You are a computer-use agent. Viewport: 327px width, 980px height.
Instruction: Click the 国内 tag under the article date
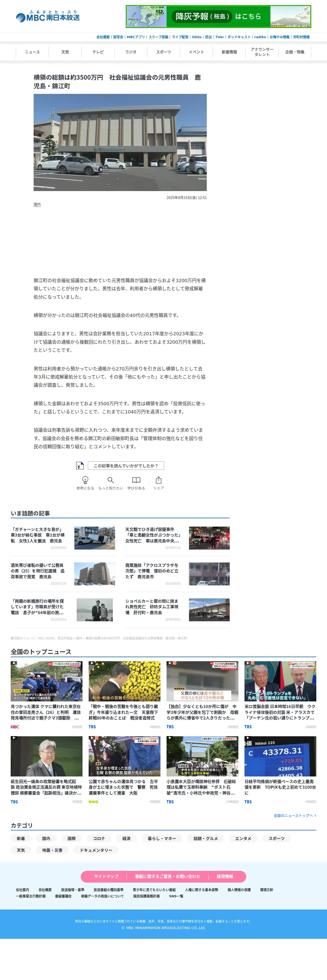tap(37, 204)
